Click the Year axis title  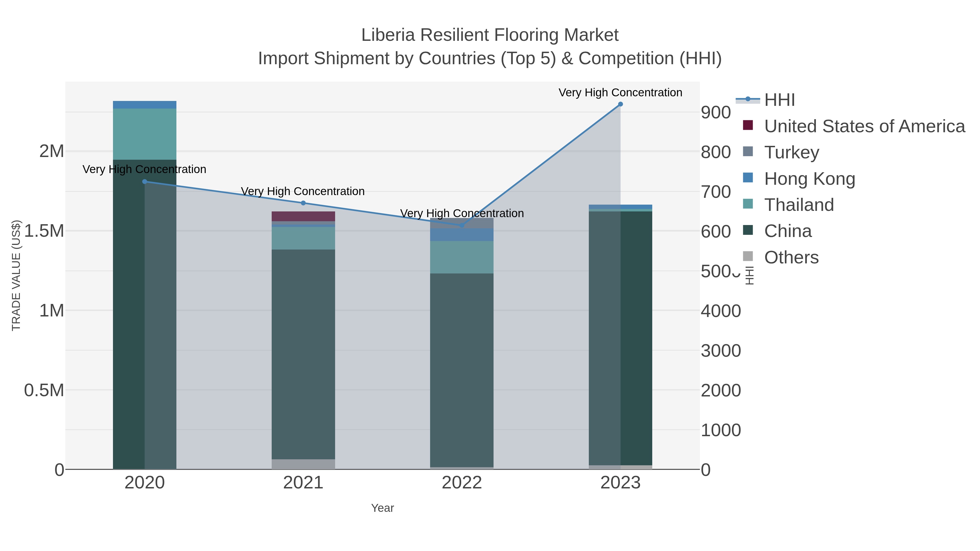383,508
